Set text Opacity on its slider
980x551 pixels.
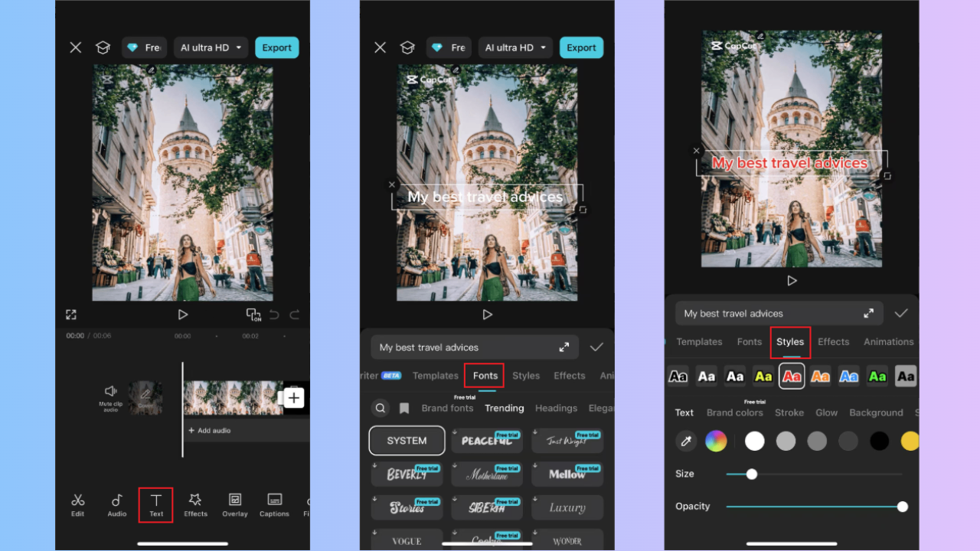click(817, 507)
